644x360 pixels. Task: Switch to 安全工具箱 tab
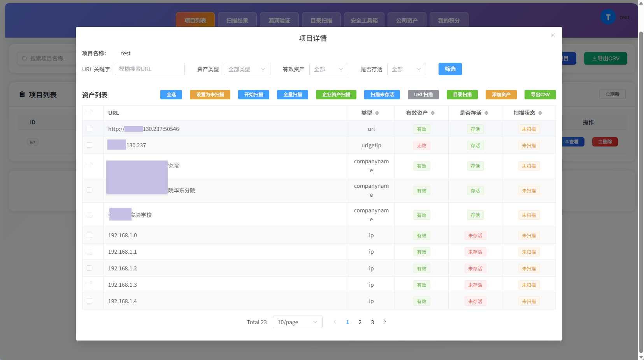pyautogui.click(x=364, y=20)
